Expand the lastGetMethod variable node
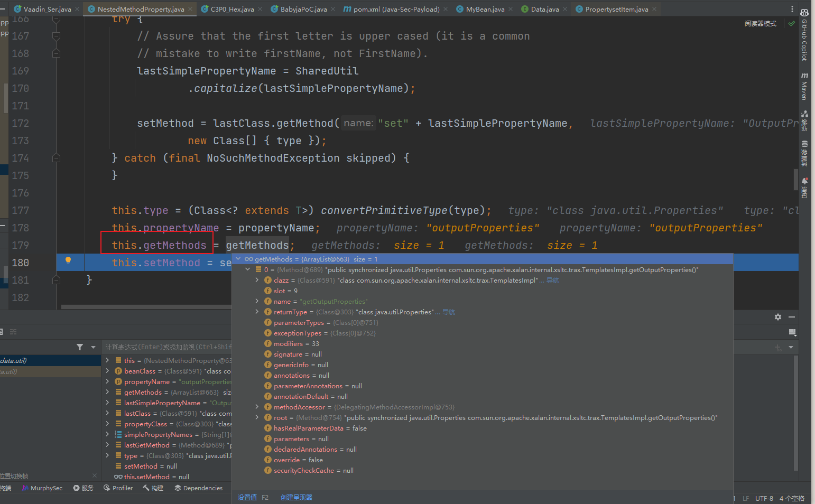The image size is (815, 504). point(108,445)
